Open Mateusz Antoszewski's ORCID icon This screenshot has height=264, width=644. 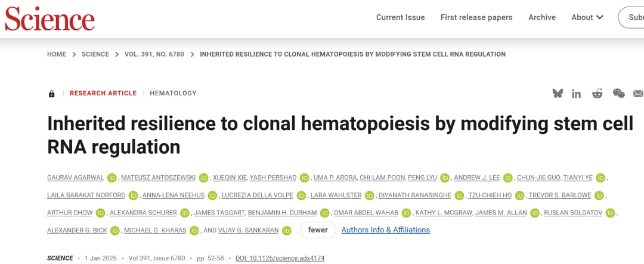(204, 178)
